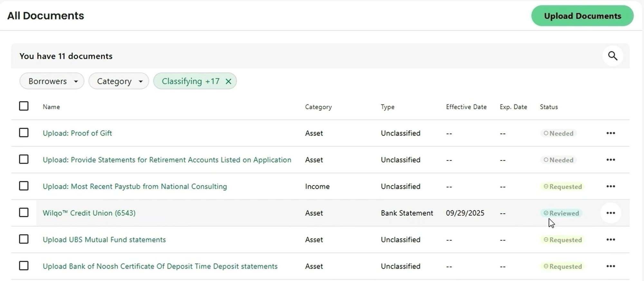Click Unclassified type in National Consulting paystub row
The width and height of the screenshot is (644, 281).
click(401, 186)
